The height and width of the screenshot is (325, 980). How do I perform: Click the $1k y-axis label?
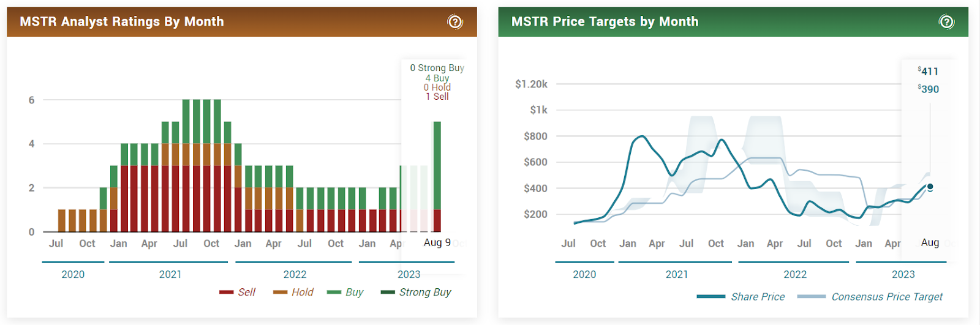[x=538, y=110]
